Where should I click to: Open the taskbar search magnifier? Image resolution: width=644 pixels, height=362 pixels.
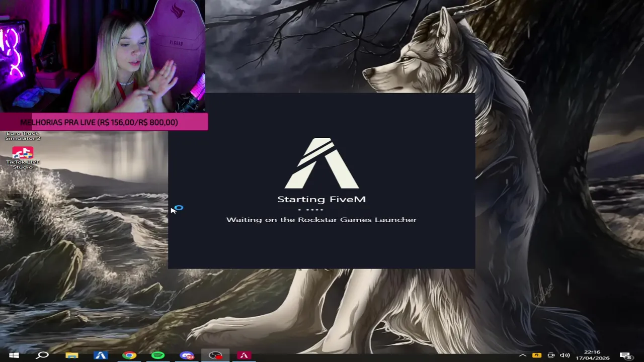point(43,355)
